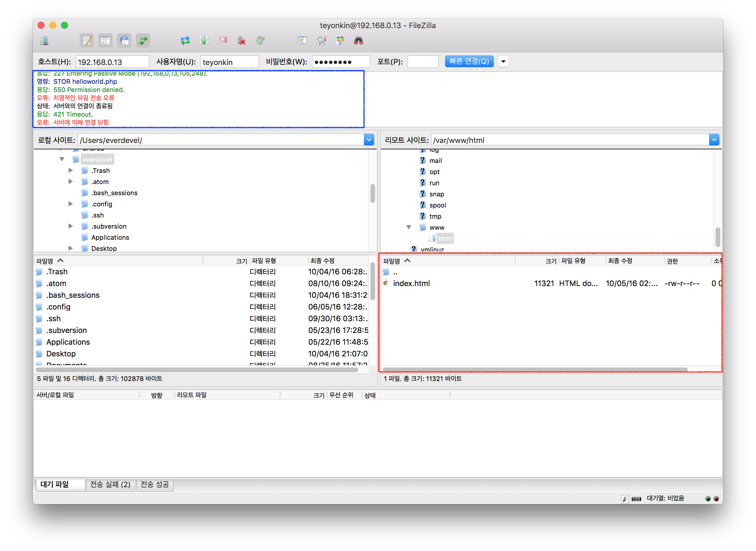Expand the .Trash folder in tree

coord(70,171)
